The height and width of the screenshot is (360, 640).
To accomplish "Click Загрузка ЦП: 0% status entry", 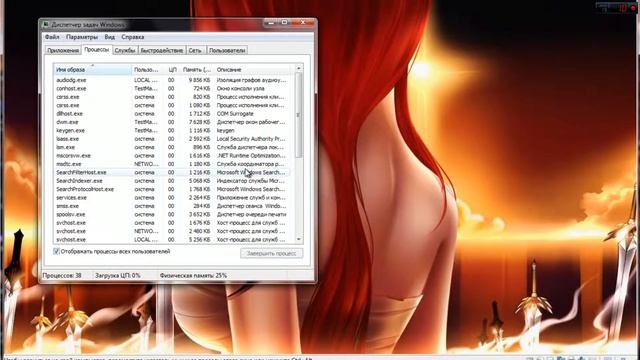I will point(118,276).
